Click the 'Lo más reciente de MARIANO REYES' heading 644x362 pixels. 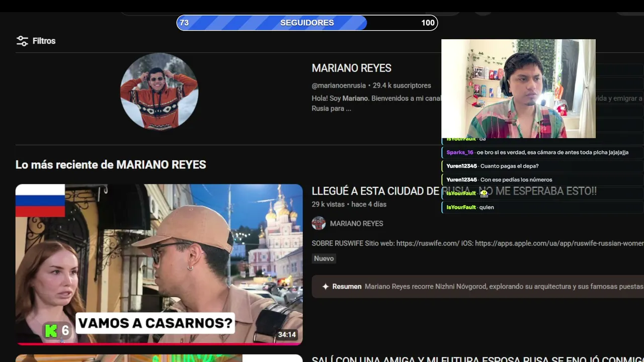111,164
